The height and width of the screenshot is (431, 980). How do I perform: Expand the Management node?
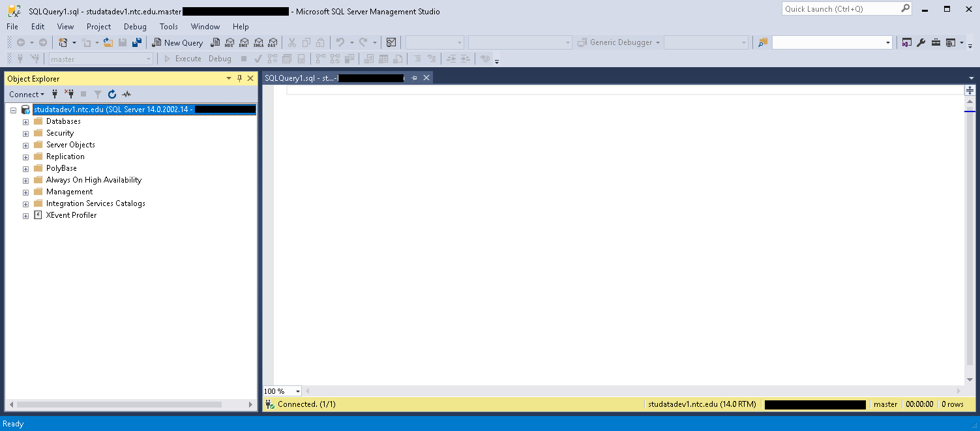pyautogui.click(x=25, y=192)
